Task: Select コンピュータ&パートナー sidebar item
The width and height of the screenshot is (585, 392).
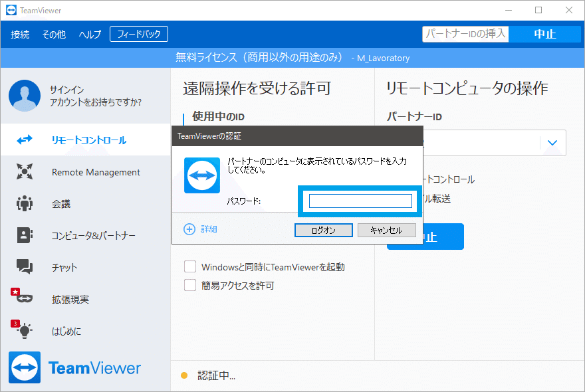Action: click(x=86, y=235)
